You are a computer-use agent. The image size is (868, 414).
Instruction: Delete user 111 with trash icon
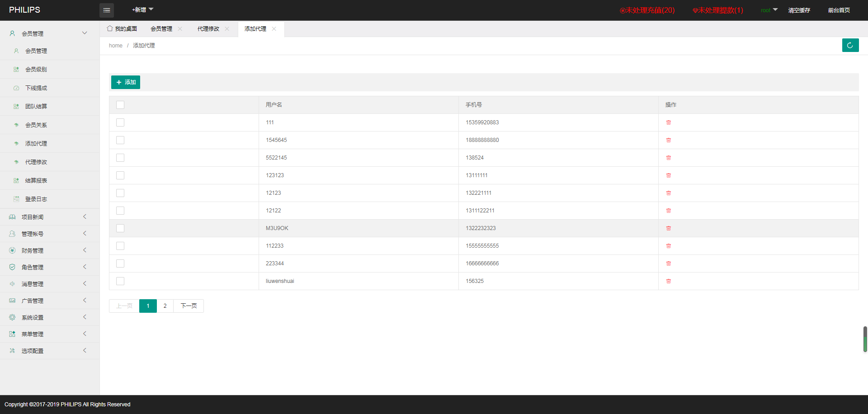pyautogui.click(x=669, y=122)
